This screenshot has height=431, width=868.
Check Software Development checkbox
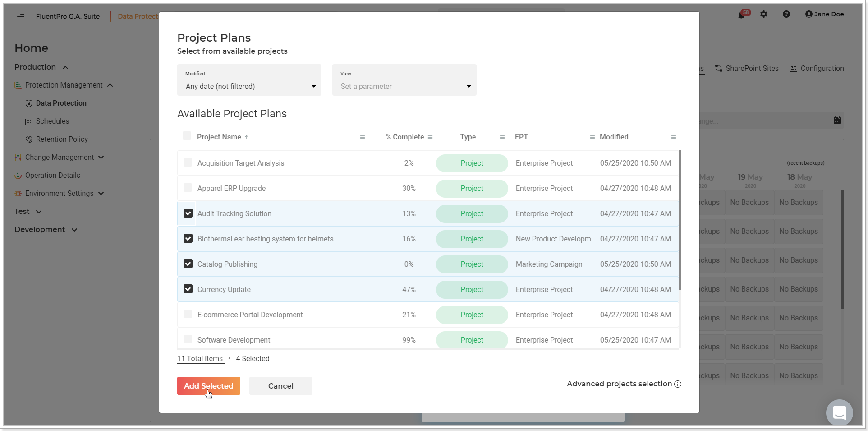pyautogui.click(x=188, y=339)
